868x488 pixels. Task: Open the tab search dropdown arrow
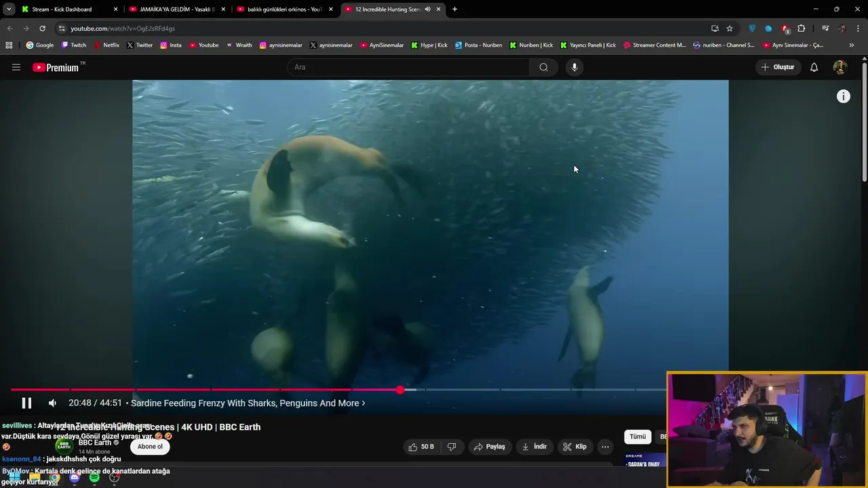(x=9, y=9)
